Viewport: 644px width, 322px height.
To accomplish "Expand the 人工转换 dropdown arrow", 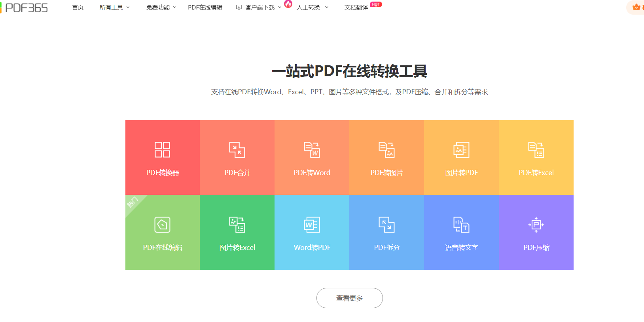I will click(x=326, y=8).
